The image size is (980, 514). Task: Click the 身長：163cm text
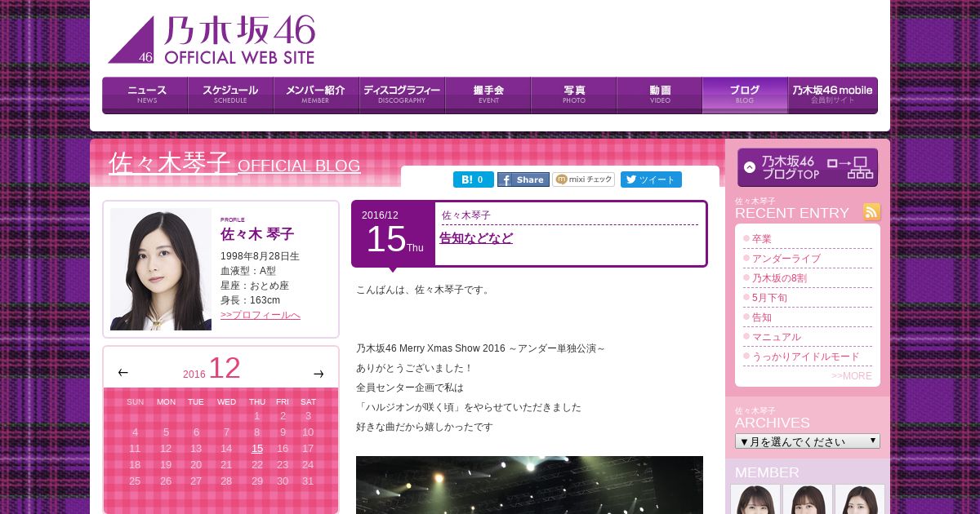[250, 300]
